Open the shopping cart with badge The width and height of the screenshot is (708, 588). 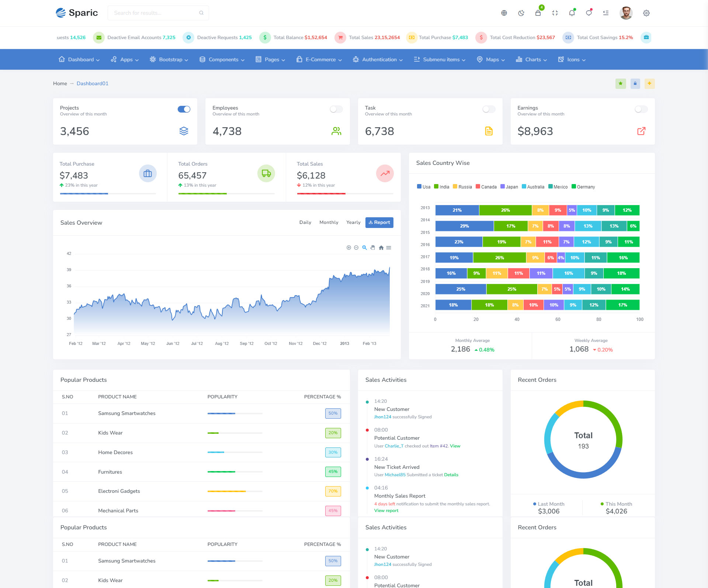click(538, 13)
